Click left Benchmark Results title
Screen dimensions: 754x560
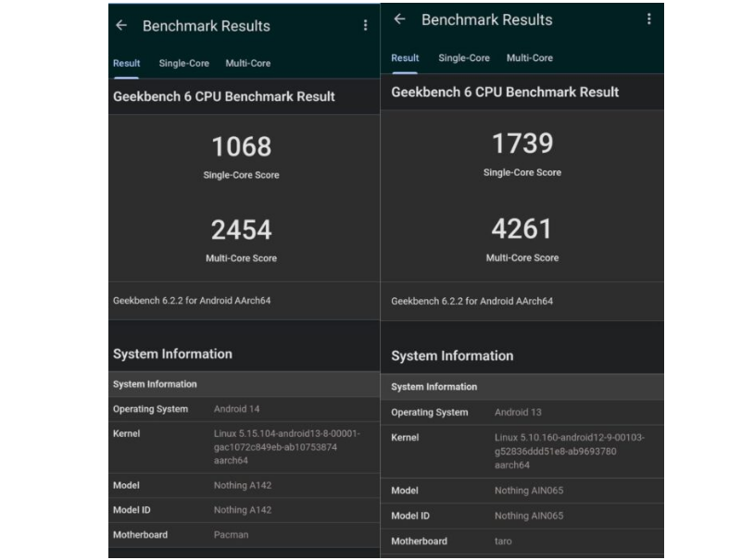pos(207,26)
